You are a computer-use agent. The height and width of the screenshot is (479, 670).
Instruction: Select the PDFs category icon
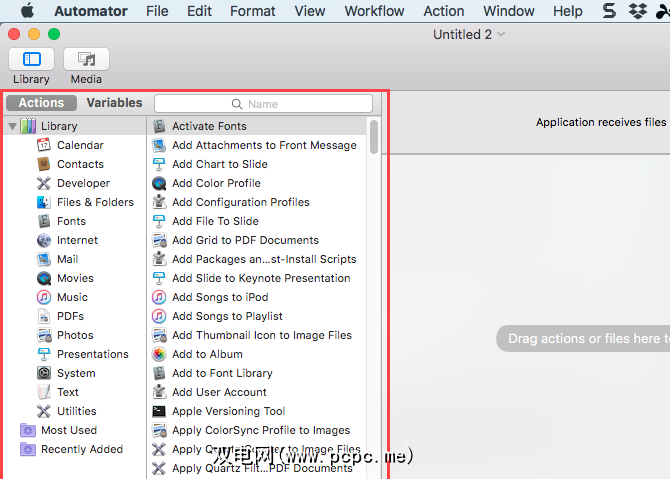tap(44, 316)
